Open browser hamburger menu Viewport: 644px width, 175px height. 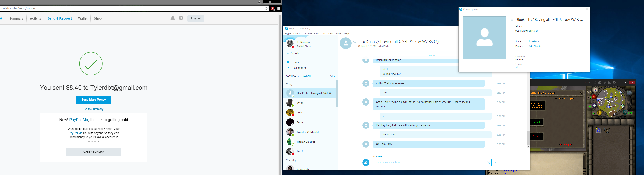pyautogui.click(x=278, y=8)
